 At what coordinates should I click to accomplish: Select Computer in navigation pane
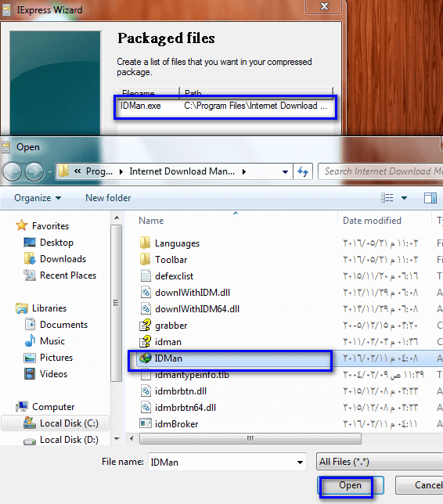(x=53, y=407)
